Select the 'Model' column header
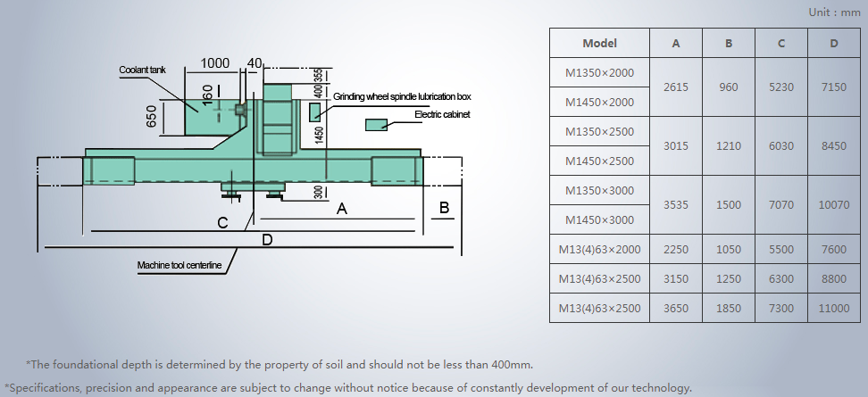Image resolution: width=868 pixels, height=397 pixels. point(599,43)
